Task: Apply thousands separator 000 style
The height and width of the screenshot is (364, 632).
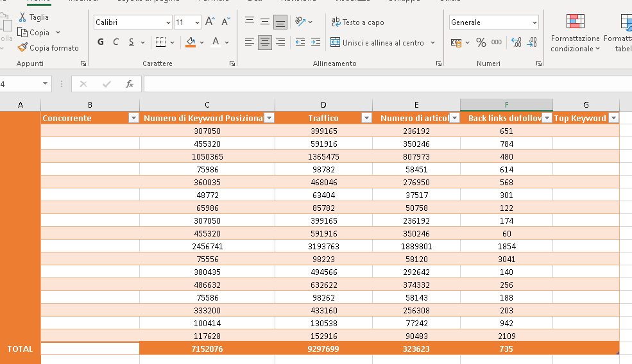Action: pyautogui.click(x=497, y=42)
